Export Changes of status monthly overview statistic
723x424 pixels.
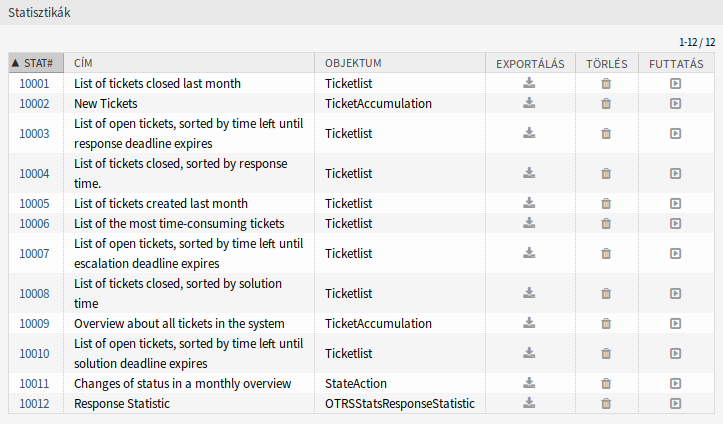tap(529, 383)
